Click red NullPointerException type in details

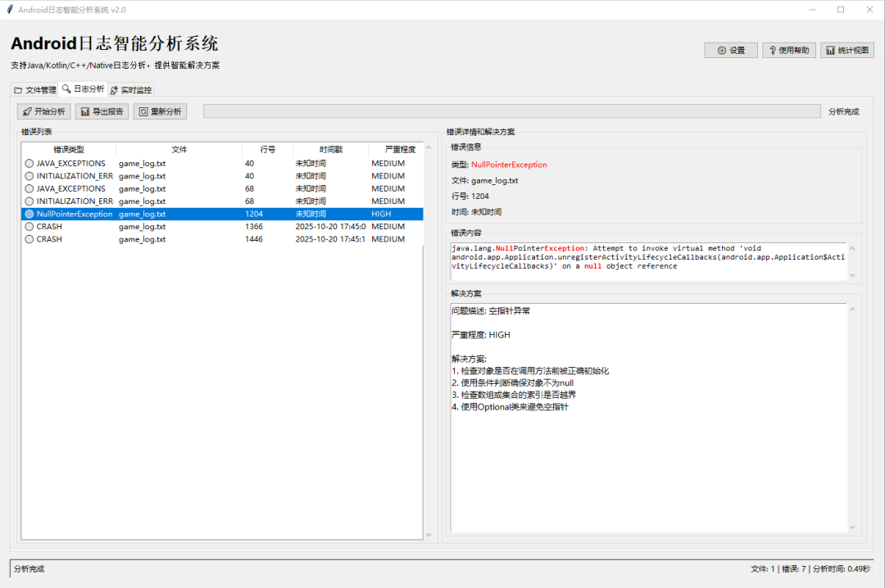coord(509,165)
